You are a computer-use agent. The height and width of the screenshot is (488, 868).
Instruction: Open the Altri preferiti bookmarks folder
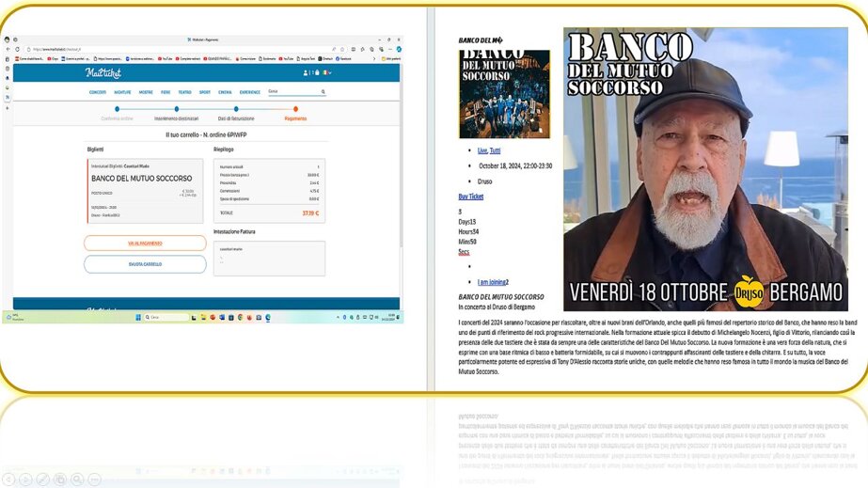(391, 58)
